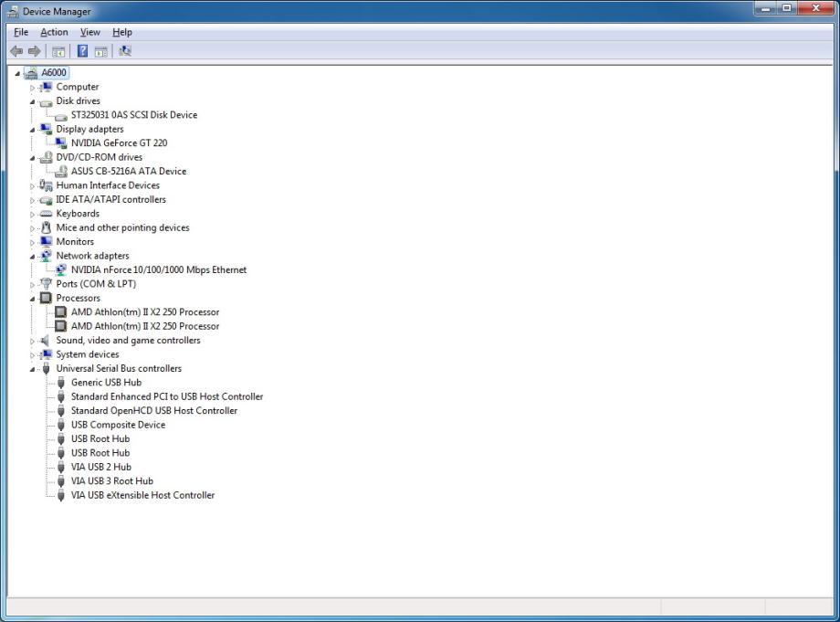Screen dimensions: 840x622
Task: Click the Back arrow toolbar icon
Action: tap(16, 51)
